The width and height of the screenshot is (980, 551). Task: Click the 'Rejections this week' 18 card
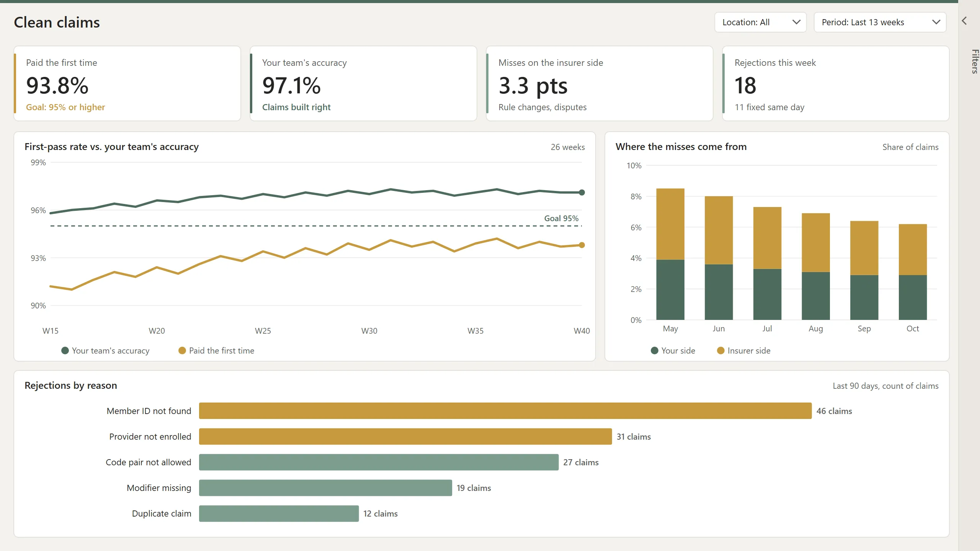pos(836,83)
